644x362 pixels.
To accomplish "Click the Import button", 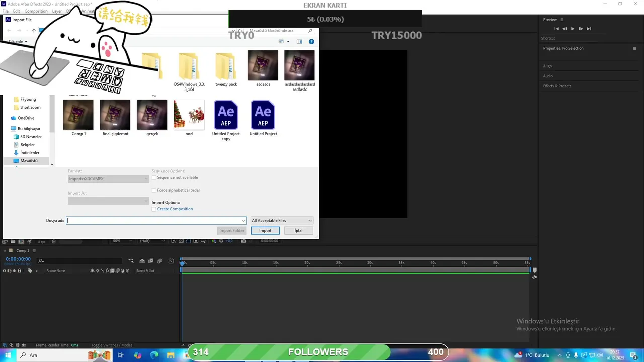I will point(265,230).
